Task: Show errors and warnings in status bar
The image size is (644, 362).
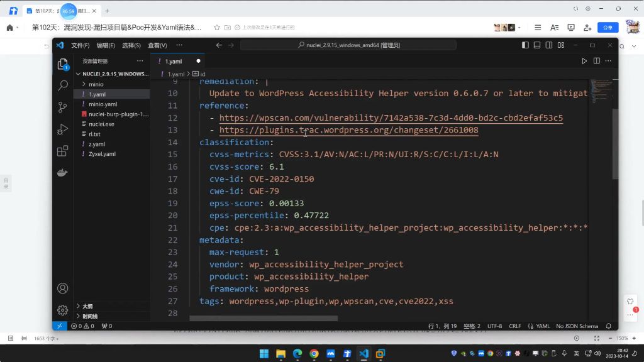Action: (82, 326)
